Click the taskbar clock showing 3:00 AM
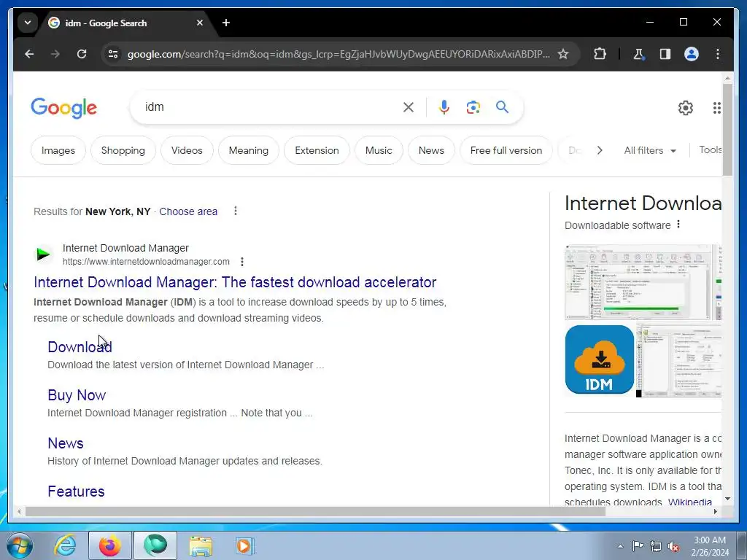Screen dimensions: 747x560 coord(710,546)
